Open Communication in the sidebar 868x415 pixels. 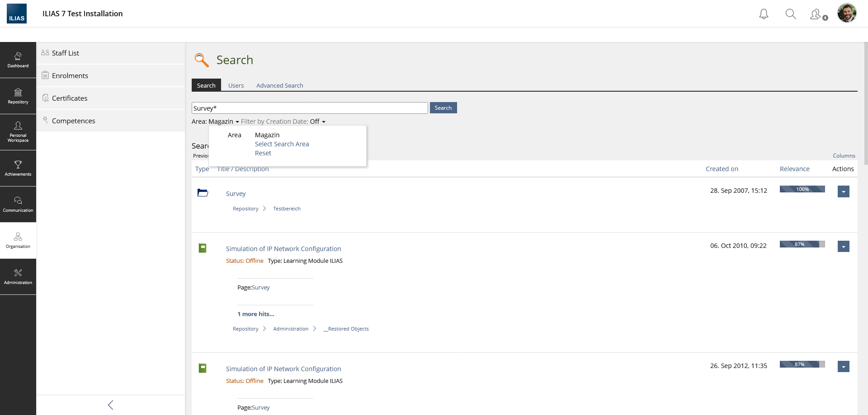18,204
